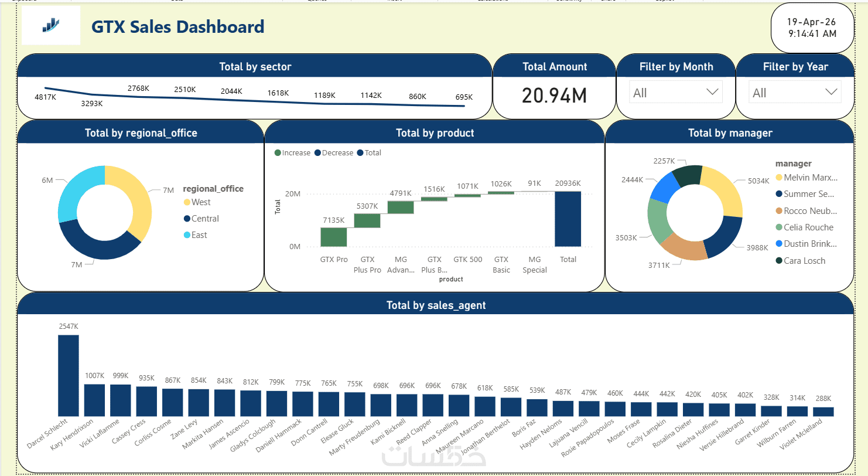Select the Total bar in product chart

tap(568, 219)
